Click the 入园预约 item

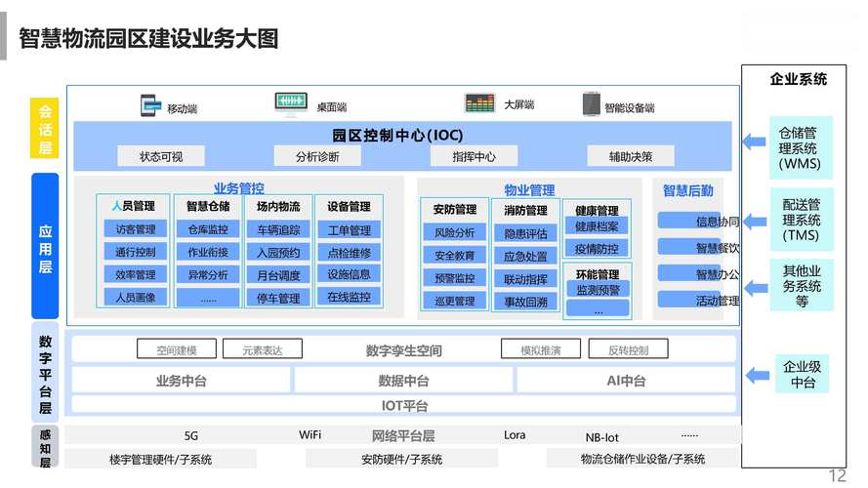pyautogui.click(x=278, y=253)
